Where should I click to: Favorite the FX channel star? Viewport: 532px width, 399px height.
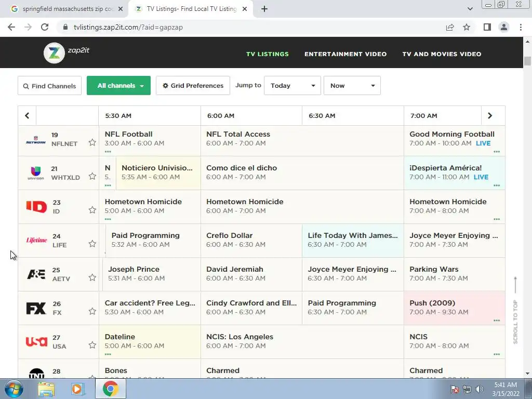[x=92, y=311]
